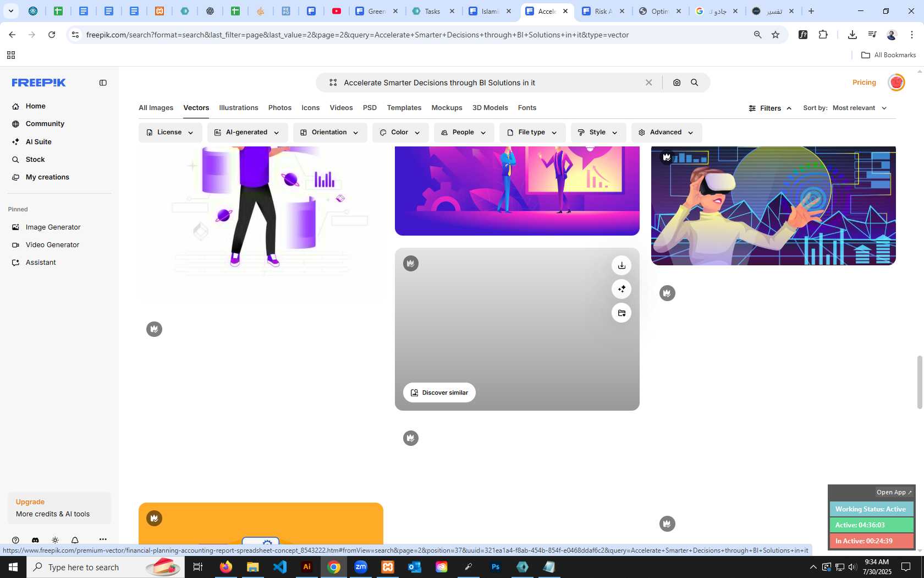Click the AI edit sparkle icon on card

click(x=621, y=289)
